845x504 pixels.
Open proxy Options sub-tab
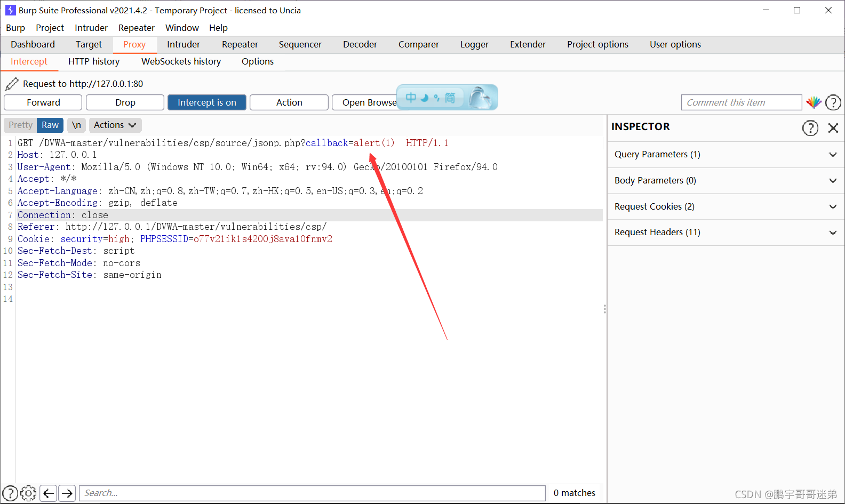click(258, 62)
